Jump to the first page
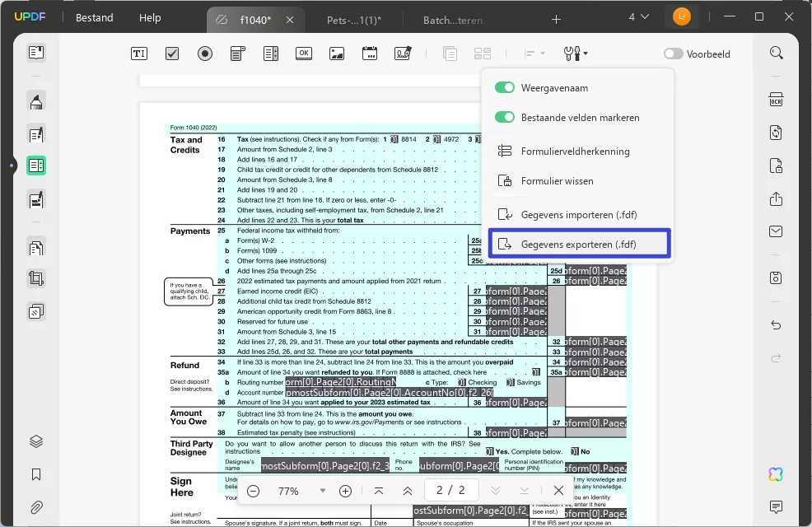The height and width of the screenshot is (527, 812). coord(379,491)
